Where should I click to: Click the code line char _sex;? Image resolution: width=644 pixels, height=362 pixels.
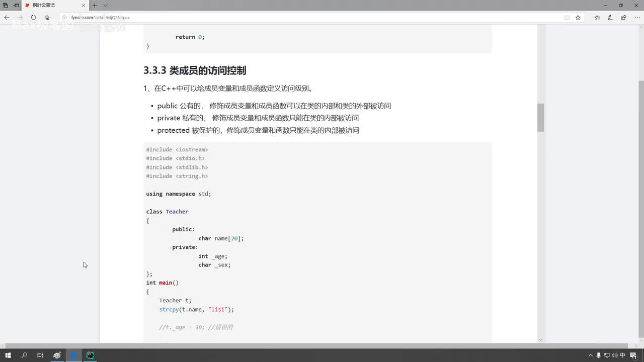(214, 265)
